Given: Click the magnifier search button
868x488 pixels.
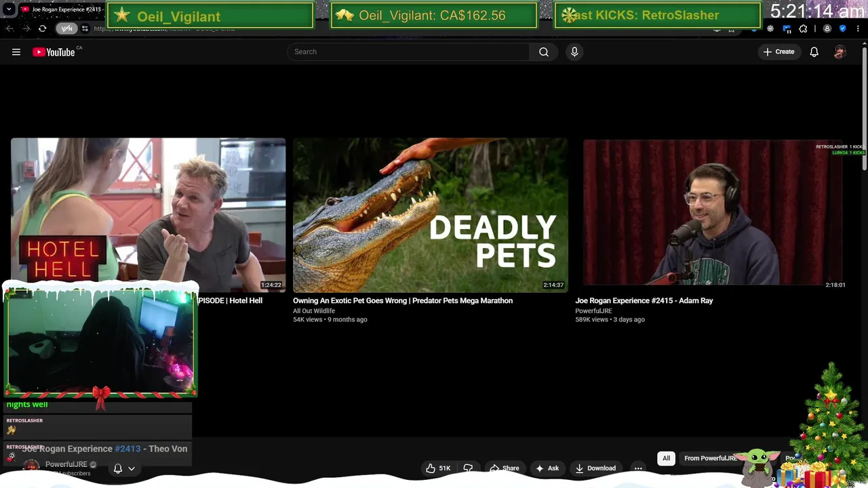Looking at the screenshot, I should coord(544,52).
